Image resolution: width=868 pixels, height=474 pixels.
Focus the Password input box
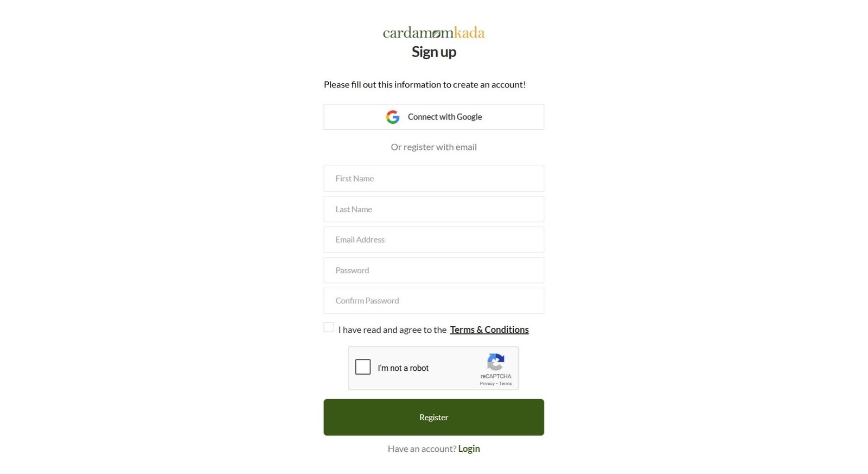point(433,270)
